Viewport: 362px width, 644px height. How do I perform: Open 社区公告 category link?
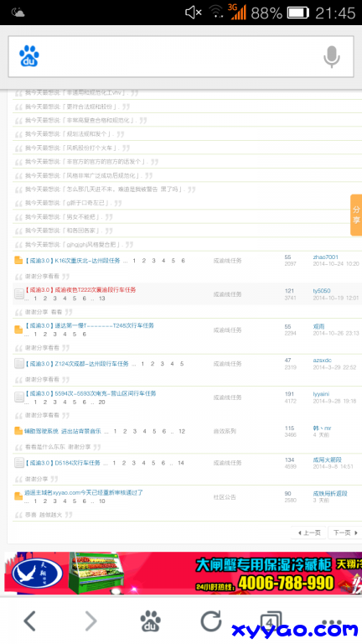tap(225, 497)
